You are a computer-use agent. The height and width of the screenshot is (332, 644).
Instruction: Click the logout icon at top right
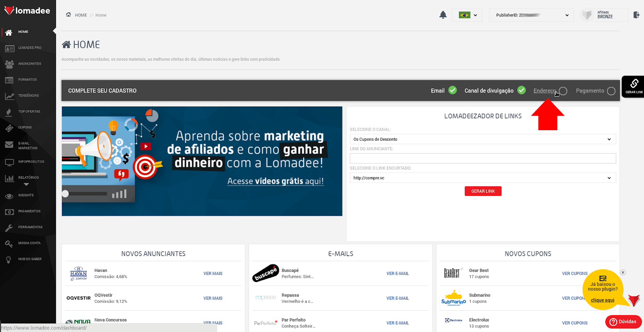(636, 15)
